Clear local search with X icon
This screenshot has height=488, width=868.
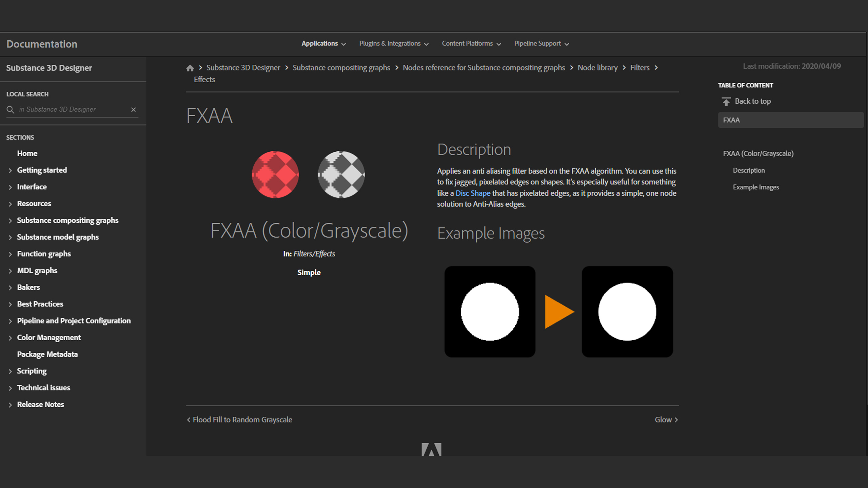tap(133, 109)
